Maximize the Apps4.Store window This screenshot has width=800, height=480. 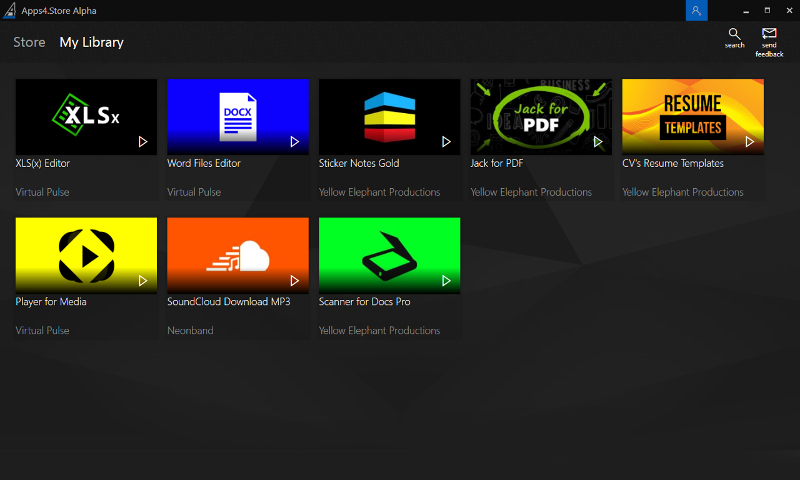767,10
